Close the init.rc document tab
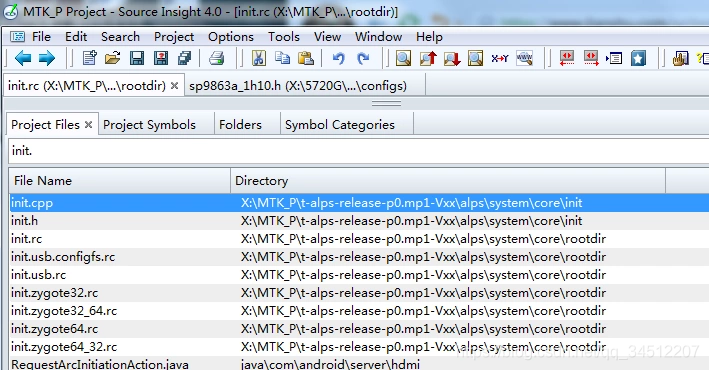This screenshot has width=709, height=370. [x=175, y=85]
